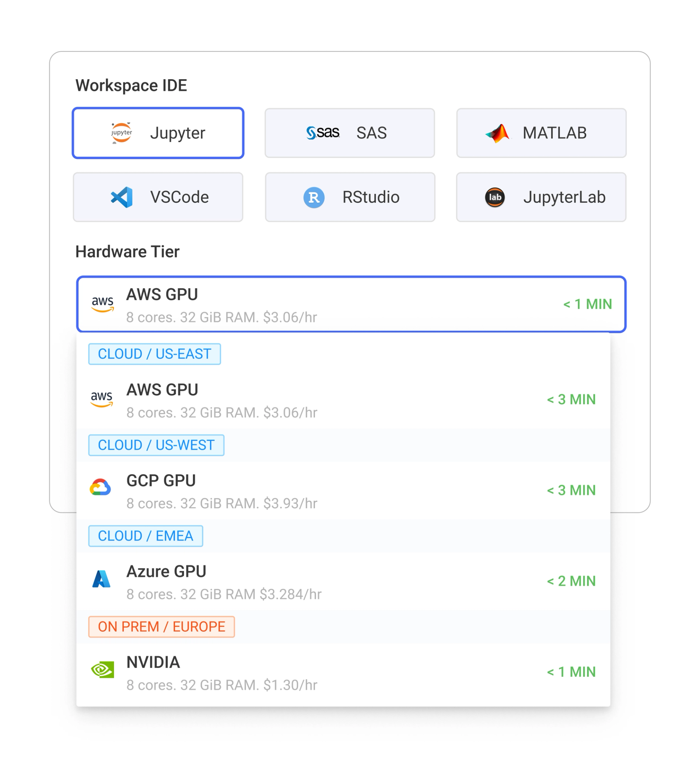700x764 pixels.
Task: Click the RStudio R icon
Action: click(314, 197)
